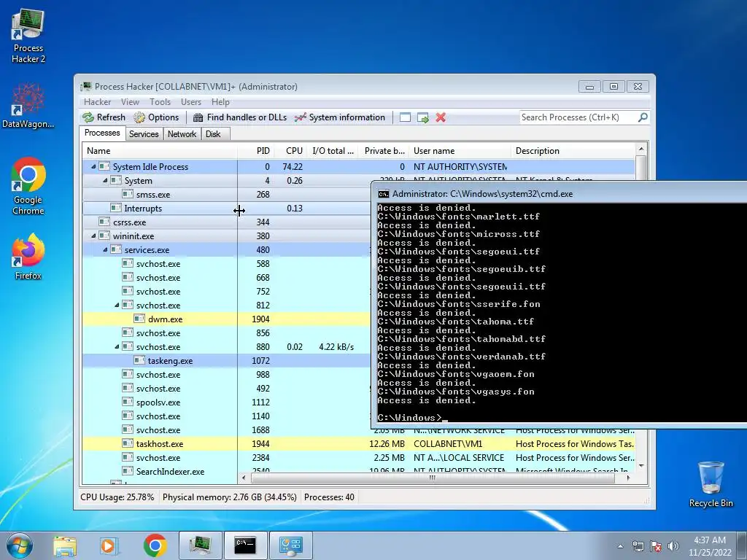Switch to the Network tab
The width and height of the screenshot is (747, 560).
(182, 134)
